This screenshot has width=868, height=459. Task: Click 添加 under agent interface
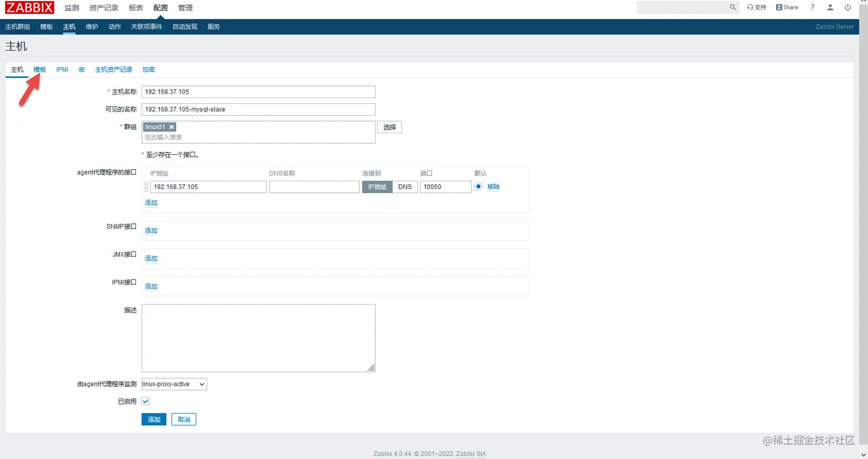pyautogui.click(x=151, y=203)
